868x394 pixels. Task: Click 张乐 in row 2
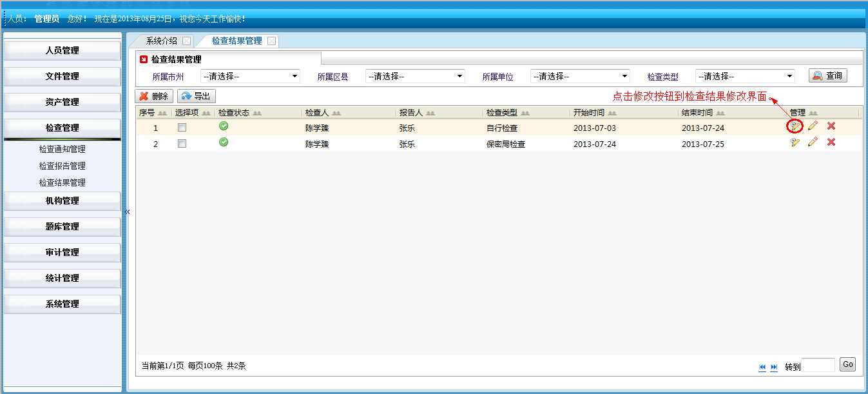(x=407, y=144)
